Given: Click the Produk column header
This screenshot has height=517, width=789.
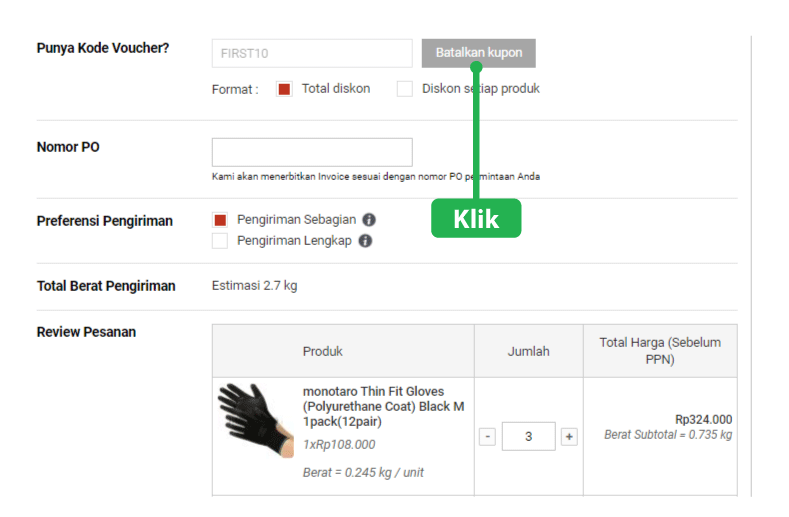Looking at the screenshot, I should [323, 351].
